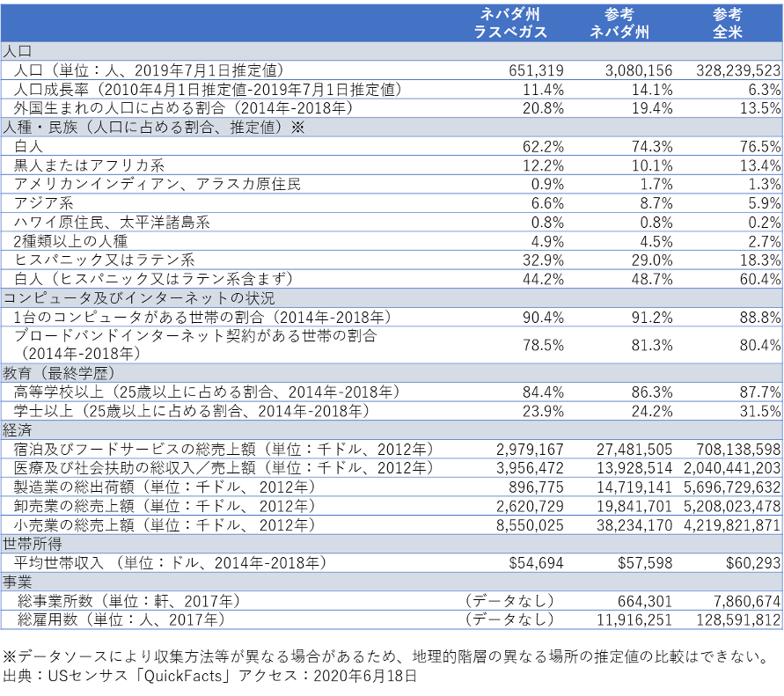Click 白人（ヒスパニック又はラテン系含まず）row label
784x696 pixels.
tap(153, 279)
